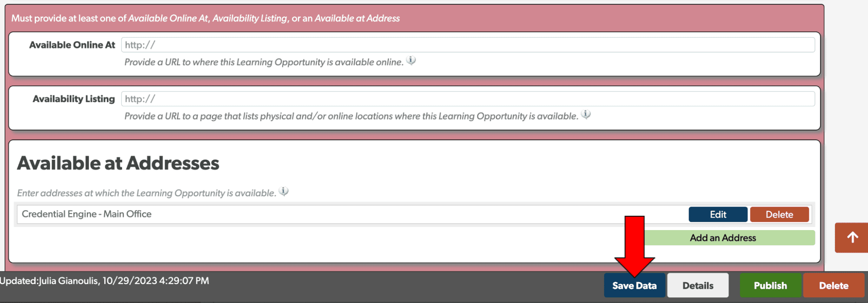
Task: Publish the learning opportunity
Action: point(770,285)
